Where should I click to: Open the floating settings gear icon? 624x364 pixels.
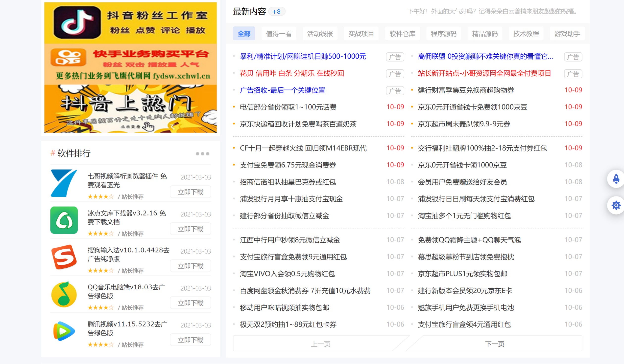(x=616, y=205)
